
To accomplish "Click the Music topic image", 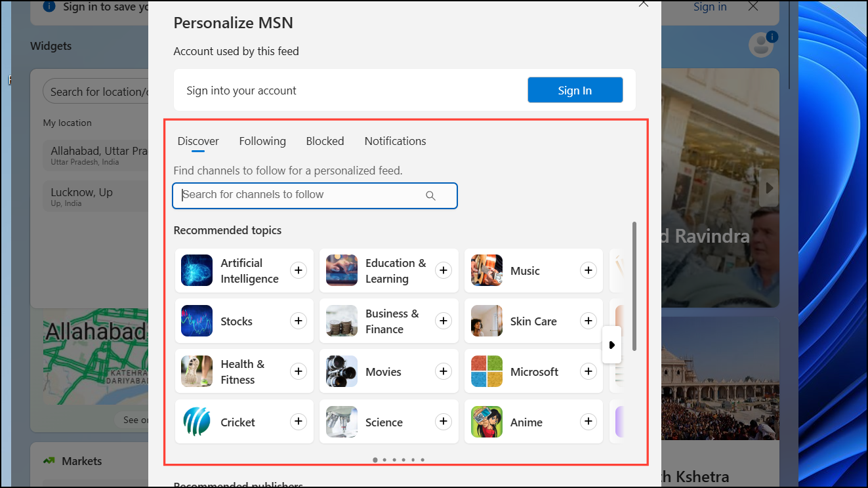I will click(x=486, y=270).
